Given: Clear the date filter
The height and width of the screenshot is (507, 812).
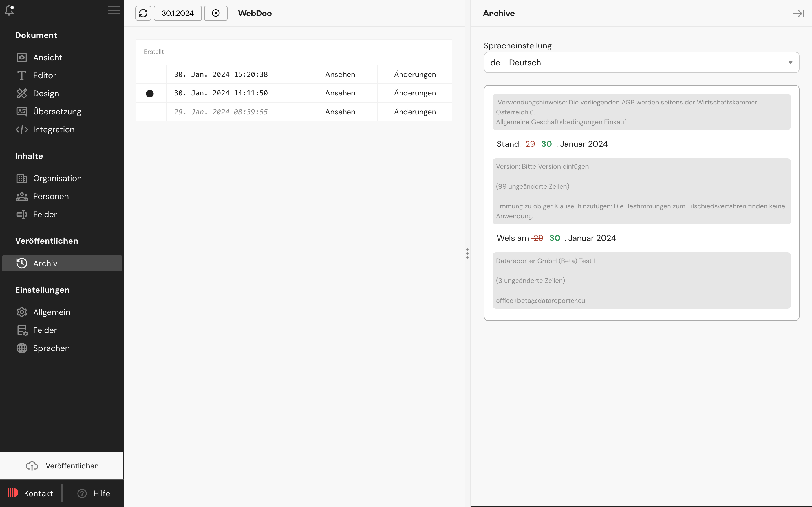Looking at the screenshot, I should (x=215, y=13).
